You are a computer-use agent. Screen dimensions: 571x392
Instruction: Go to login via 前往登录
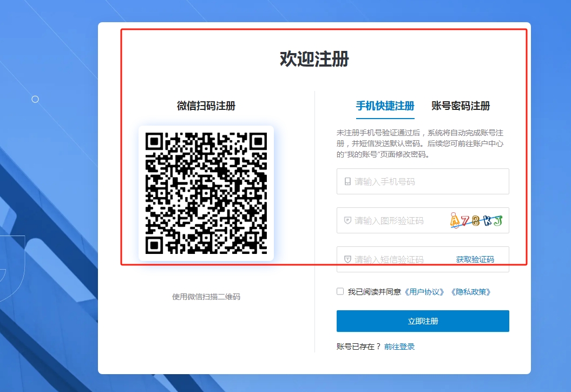[399, 347]
